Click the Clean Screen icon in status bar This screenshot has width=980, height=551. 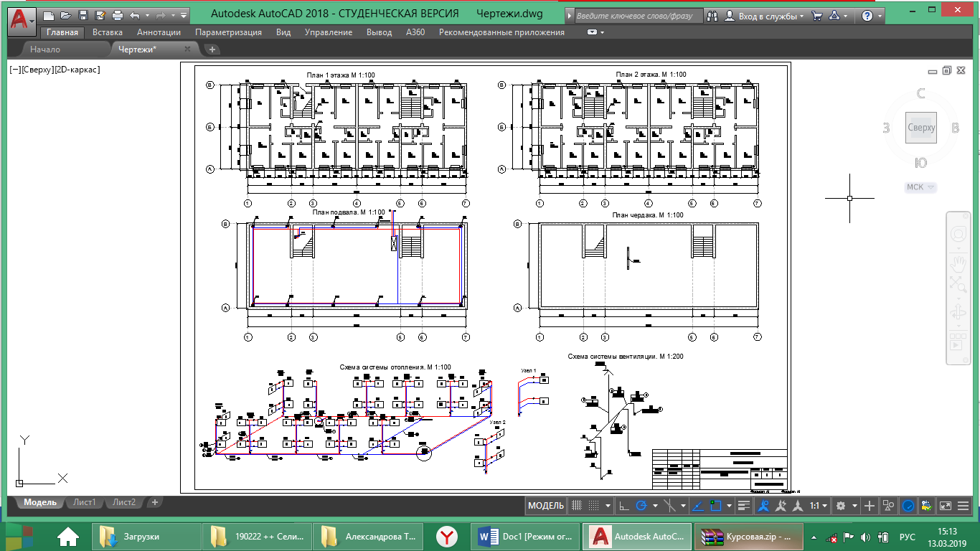click(946, 506)
